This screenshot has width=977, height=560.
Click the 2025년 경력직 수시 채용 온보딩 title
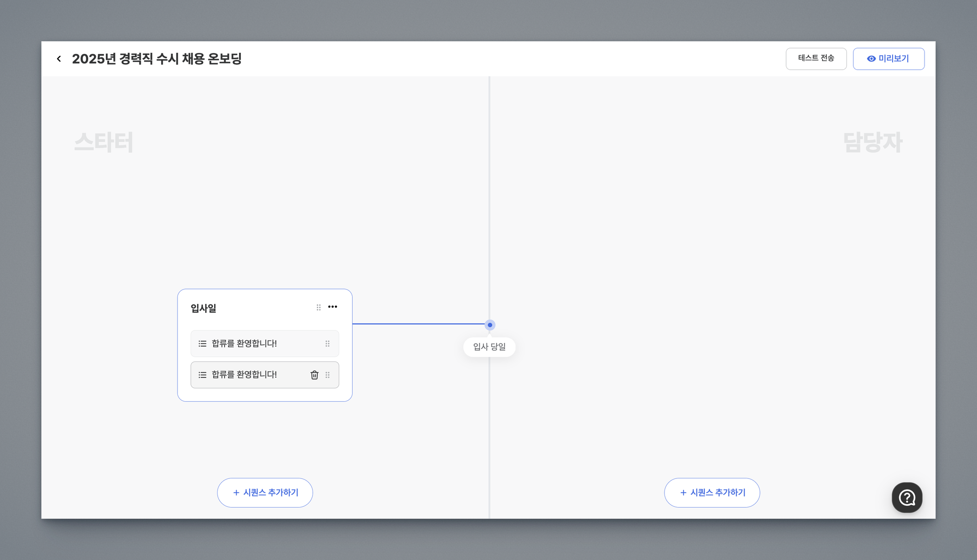[x=156, y=59]
